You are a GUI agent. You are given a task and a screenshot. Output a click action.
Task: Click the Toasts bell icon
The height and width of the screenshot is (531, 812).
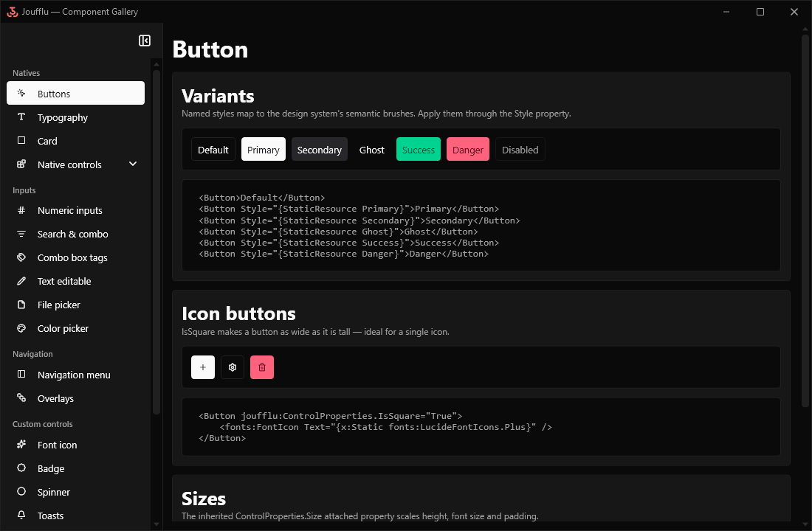[x=21, y=515]
